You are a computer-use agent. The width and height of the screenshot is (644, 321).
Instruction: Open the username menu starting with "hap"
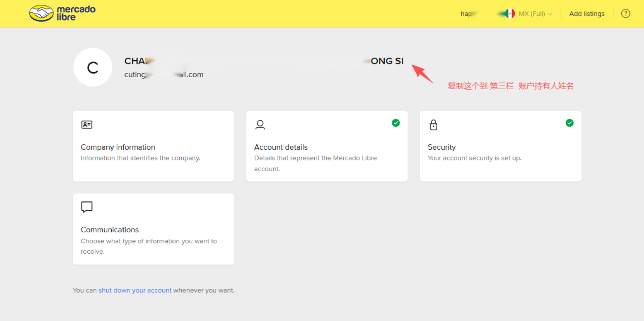point(466,14)
